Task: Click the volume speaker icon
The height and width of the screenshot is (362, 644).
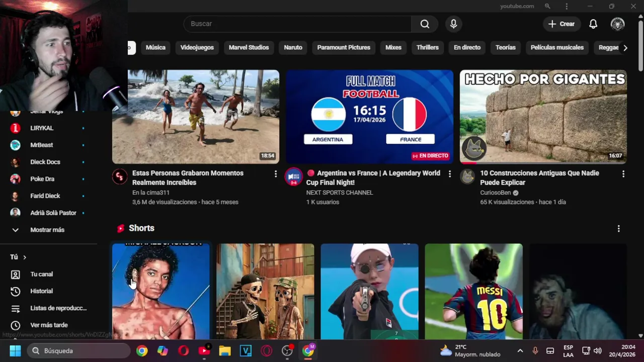Action: (598, 351)
